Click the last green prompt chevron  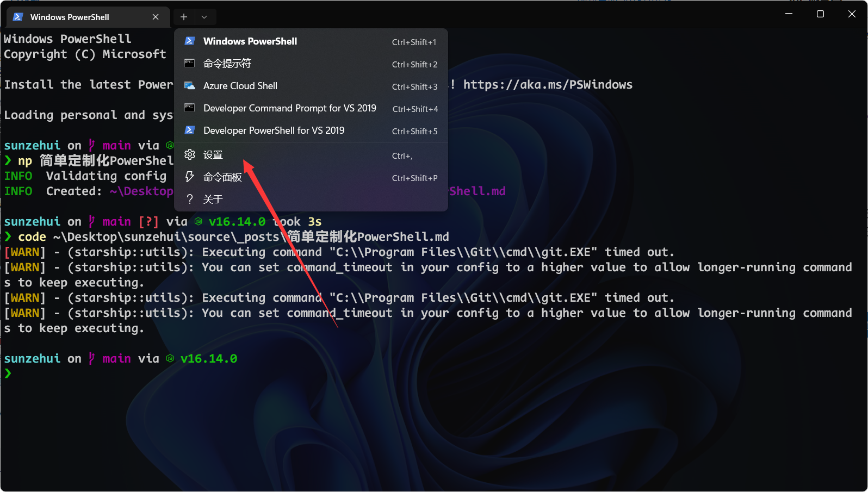tap(8, 373)
